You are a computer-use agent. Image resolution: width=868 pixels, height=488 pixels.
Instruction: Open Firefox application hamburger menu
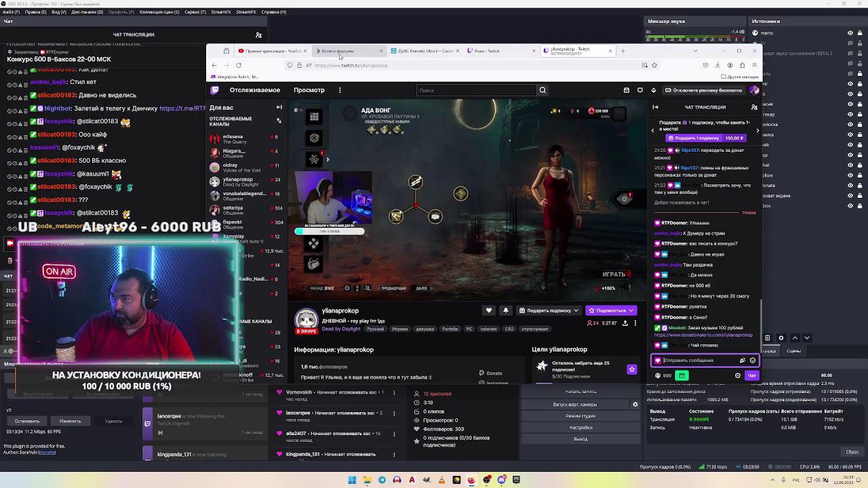(754, 65)
